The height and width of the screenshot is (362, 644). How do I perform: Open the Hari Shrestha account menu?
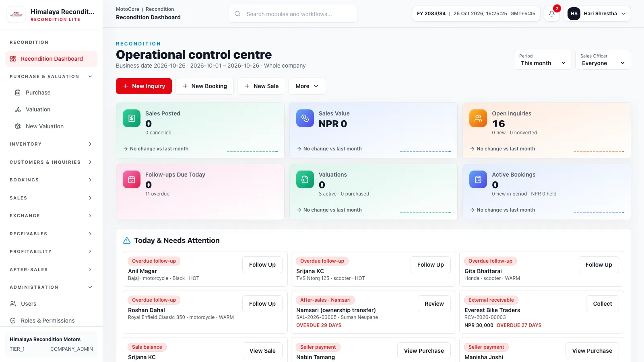pos(597,14)
